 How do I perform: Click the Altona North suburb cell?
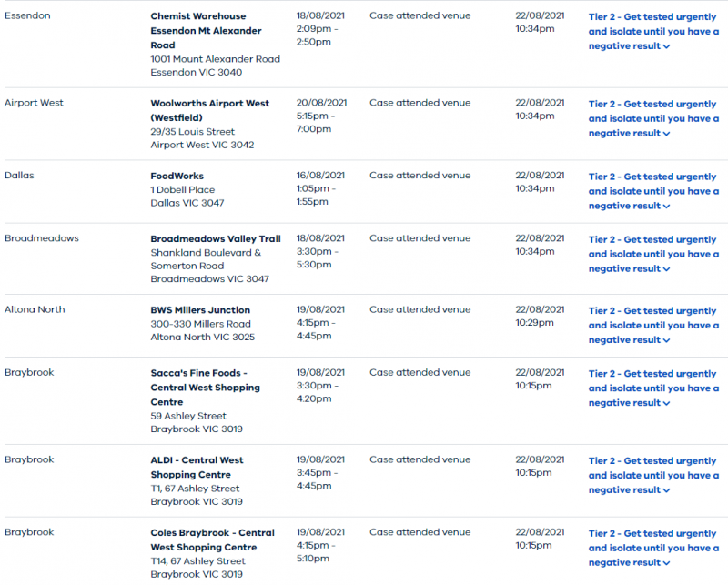tap(35, 309)
